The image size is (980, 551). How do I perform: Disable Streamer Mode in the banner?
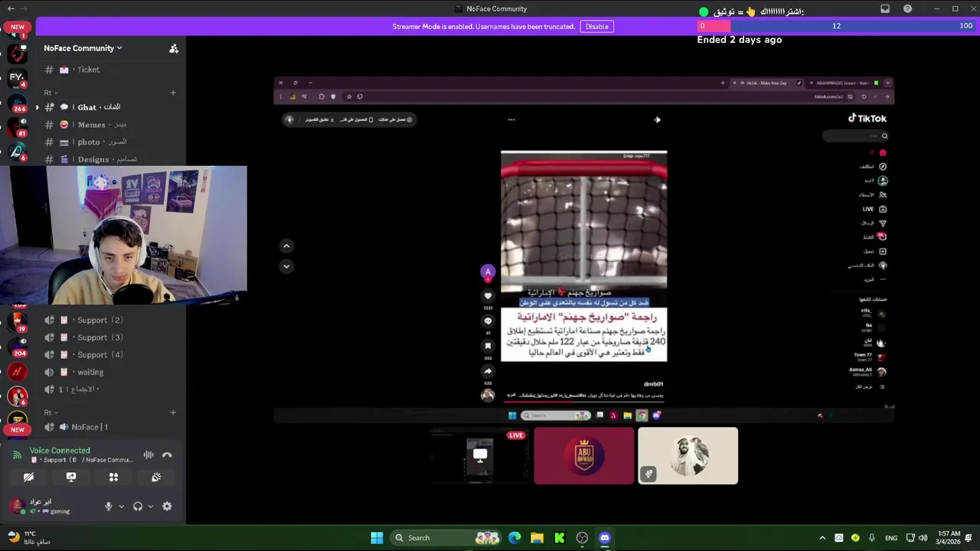pos(596,26)
